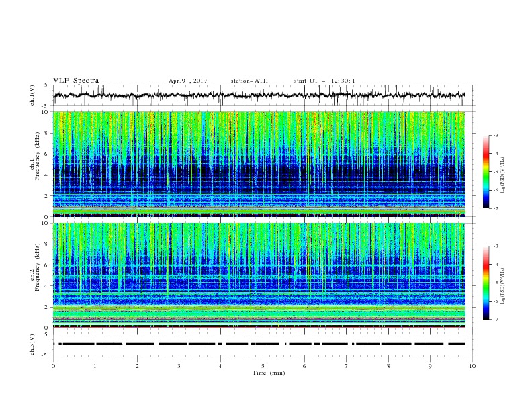Click the time axis tick label "2"
Viewport: 532px width, 411px height.
pos(137,366)
